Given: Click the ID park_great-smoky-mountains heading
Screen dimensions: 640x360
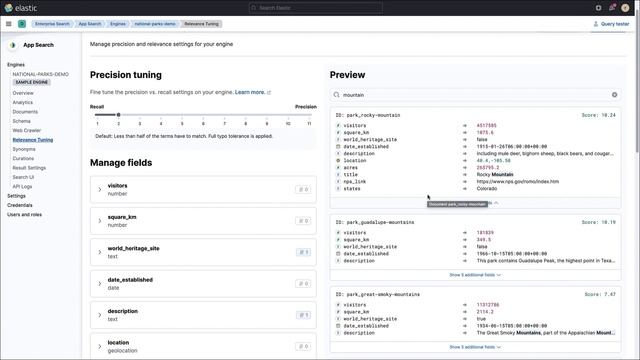Looking at the screenshot, I should 378,294.
